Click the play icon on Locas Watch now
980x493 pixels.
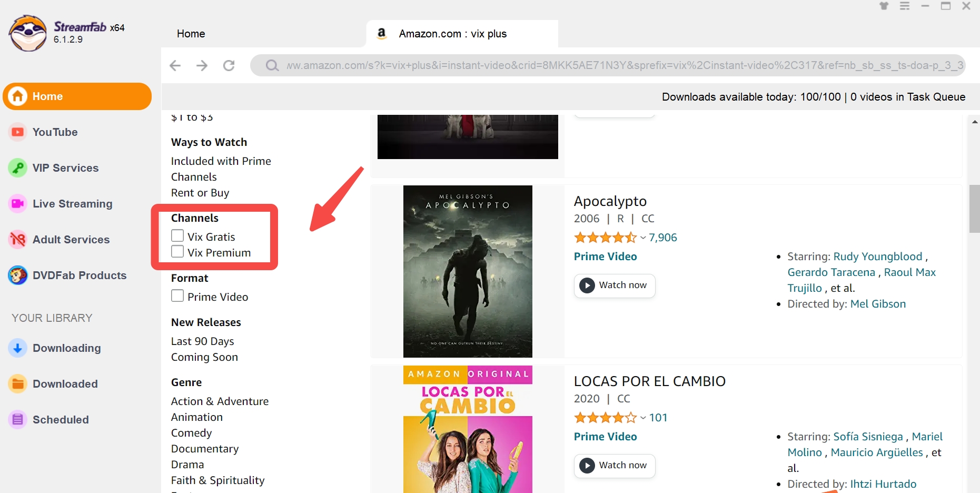coord(587,466)
